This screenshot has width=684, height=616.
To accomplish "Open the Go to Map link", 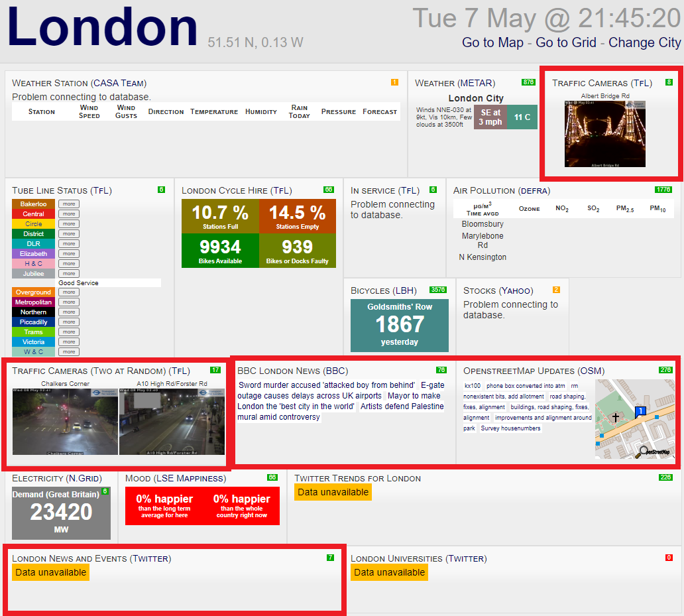I will [492, 42].
